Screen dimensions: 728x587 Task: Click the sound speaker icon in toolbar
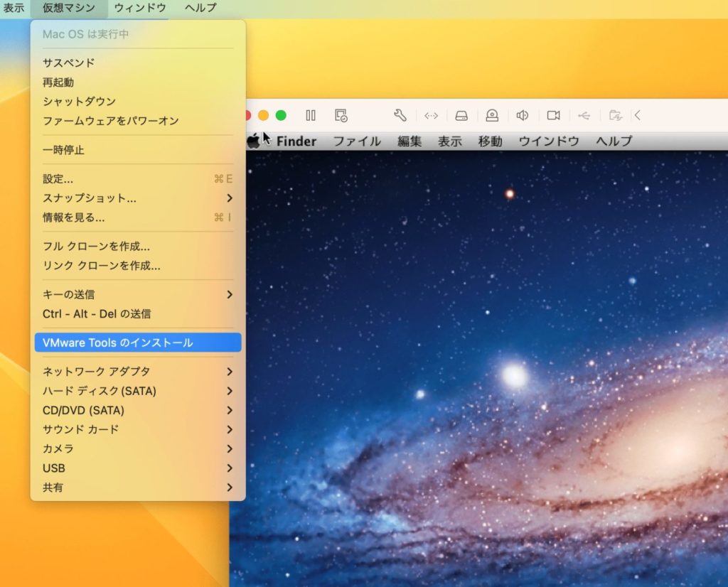tap(523, 115)
